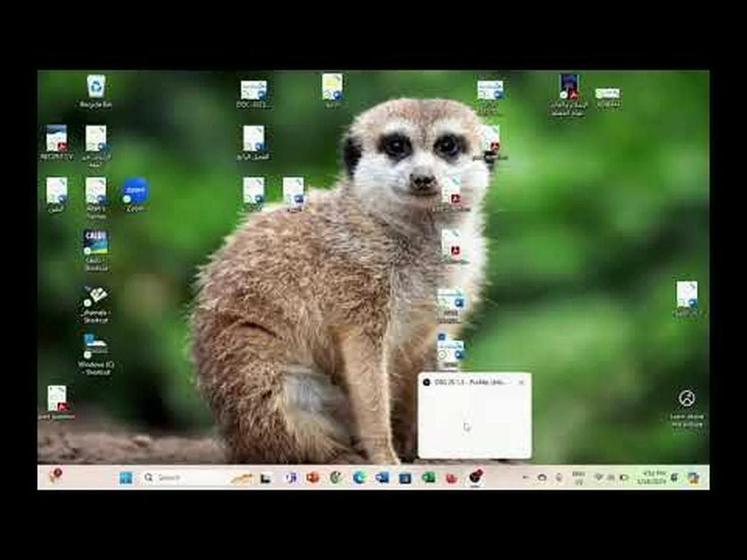Open the Recycle Bin desktop icon

point(96,87)
